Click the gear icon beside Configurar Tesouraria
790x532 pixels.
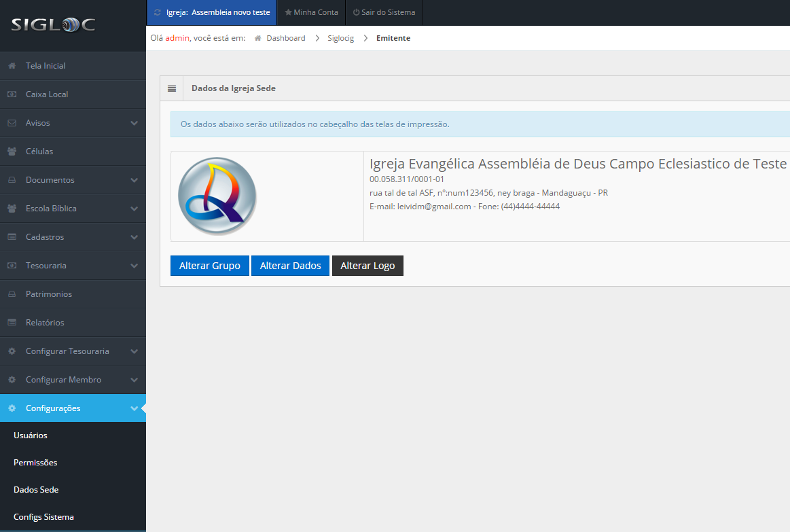click(x=12, y=351)
